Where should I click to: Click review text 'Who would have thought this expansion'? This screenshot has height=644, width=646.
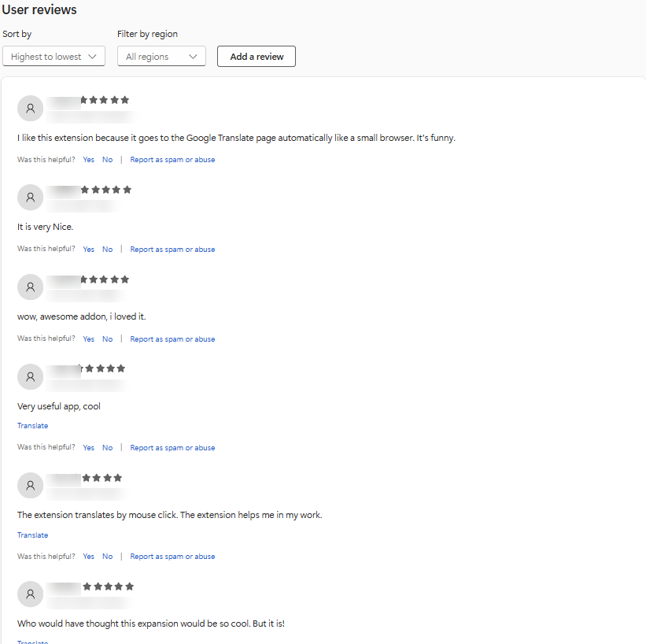[x=151, y=624]
